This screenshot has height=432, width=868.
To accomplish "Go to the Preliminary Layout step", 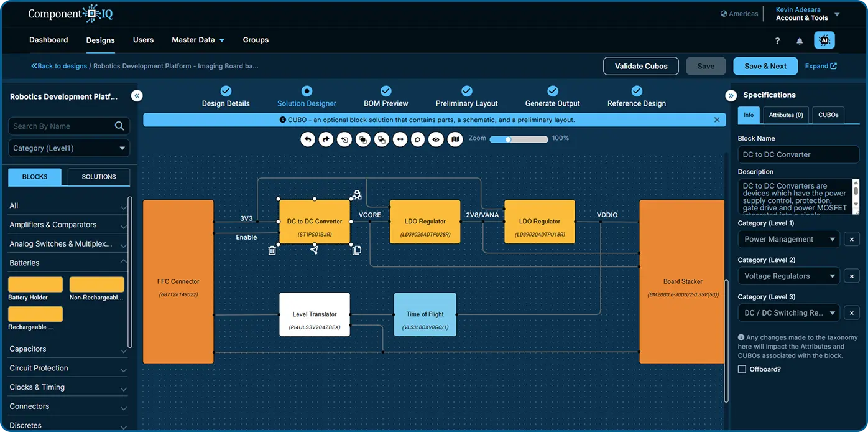I will tap(467, 97).
